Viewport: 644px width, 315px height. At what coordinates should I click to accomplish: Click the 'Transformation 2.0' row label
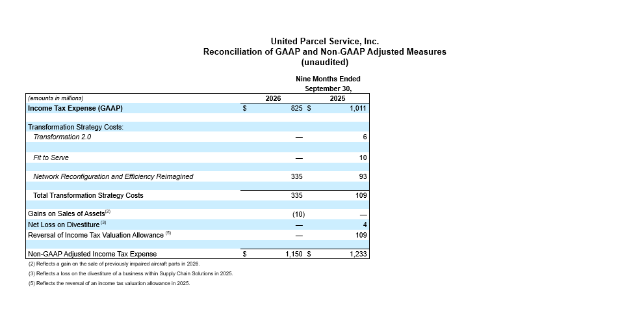point(62,137)
